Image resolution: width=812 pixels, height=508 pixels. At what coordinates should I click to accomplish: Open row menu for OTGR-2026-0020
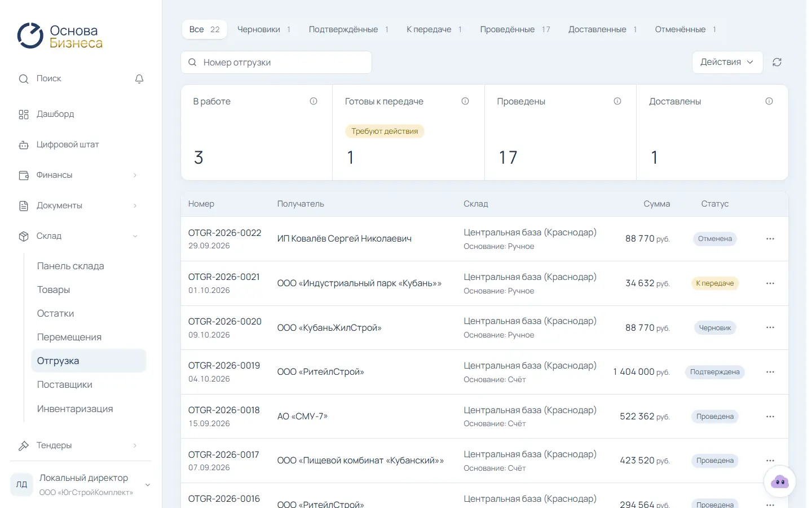pyautogui.click(x=770, y=327)
